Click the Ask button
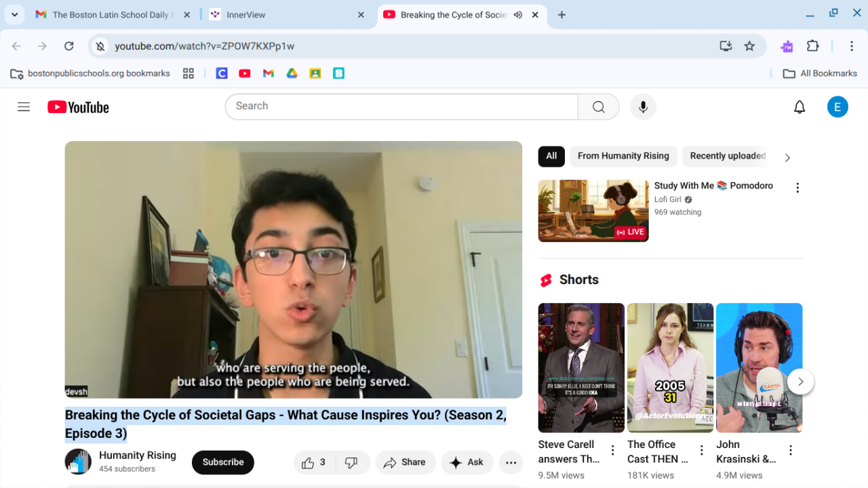This screenshot has width=868, height=488. 467,462
